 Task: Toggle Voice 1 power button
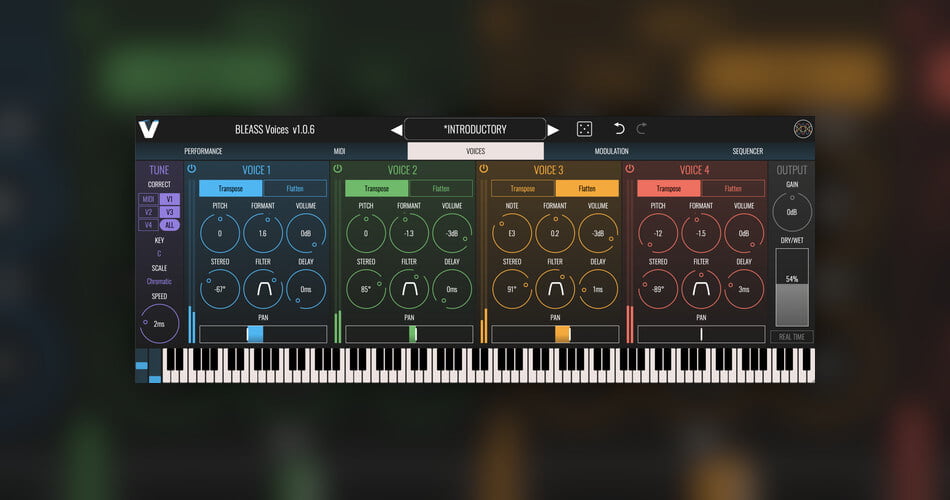click(x=192, y=169)
